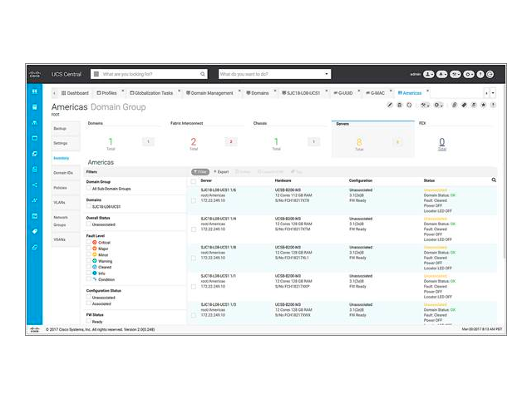532x399 pixels.
Task: Open VLANs in the side menu
Action: (66, 203)
